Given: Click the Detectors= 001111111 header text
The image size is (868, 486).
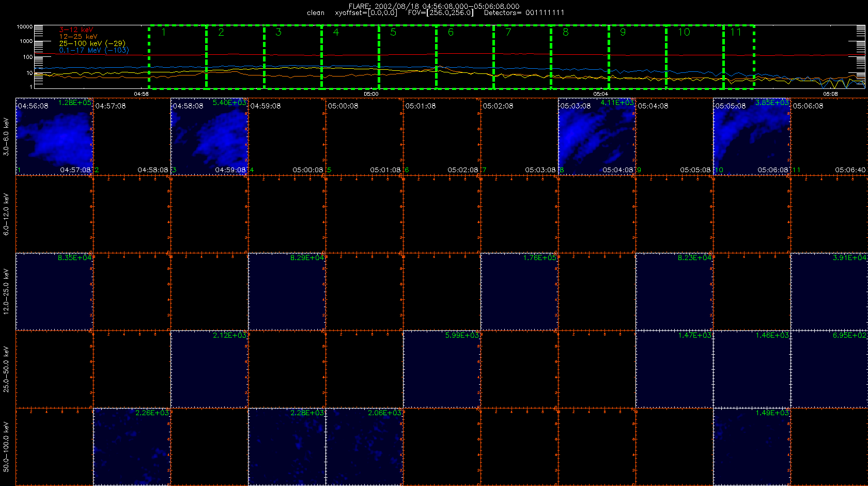Looking at the screenshot, I should (x=524, y=13).
